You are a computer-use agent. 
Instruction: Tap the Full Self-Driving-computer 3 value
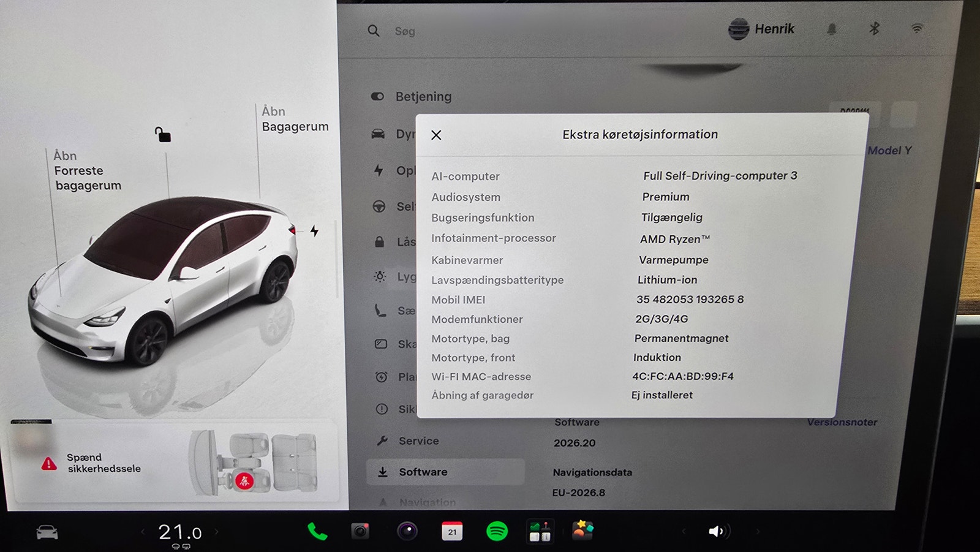click(x=720, y=176)
